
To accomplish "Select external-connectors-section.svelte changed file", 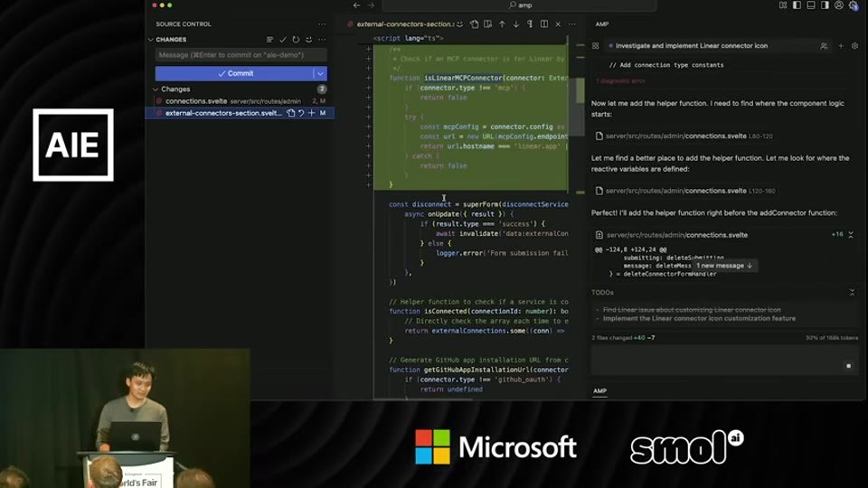I will 223,113.
